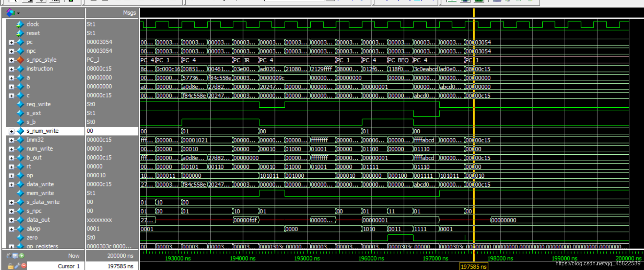644x270 pixels.
Task: Click the instruction value 08000c15
Action: pos(99,69)
